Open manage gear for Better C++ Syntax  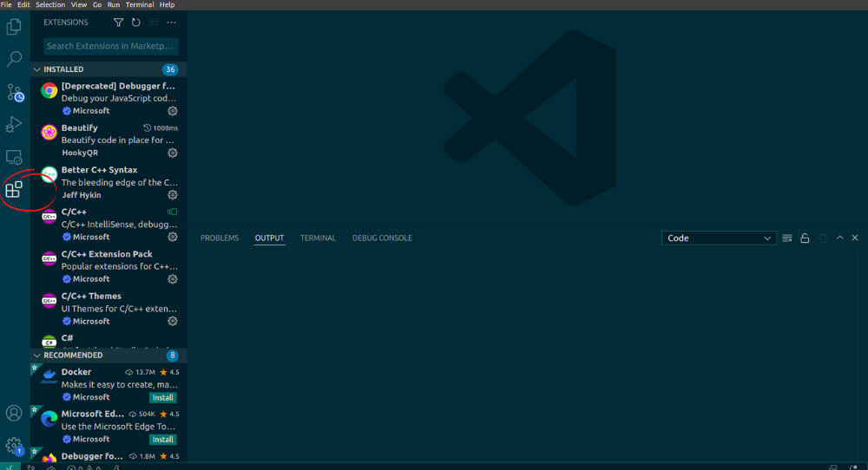173,195
